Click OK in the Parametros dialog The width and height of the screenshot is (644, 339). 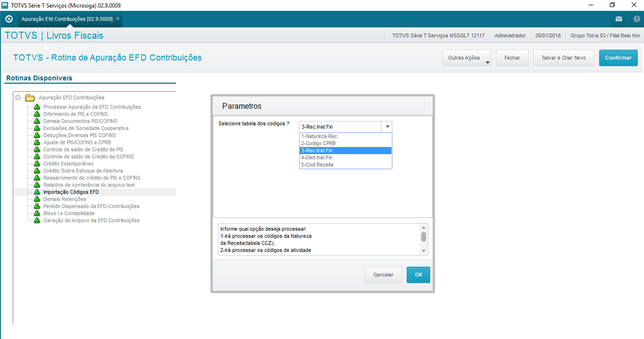tap(418, 275)
